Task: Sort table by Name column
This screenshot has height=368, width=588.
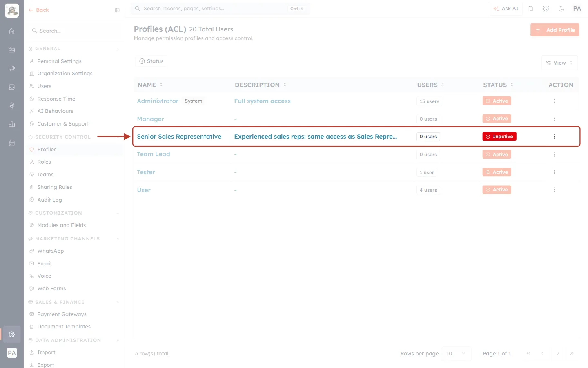Action: 150,85
